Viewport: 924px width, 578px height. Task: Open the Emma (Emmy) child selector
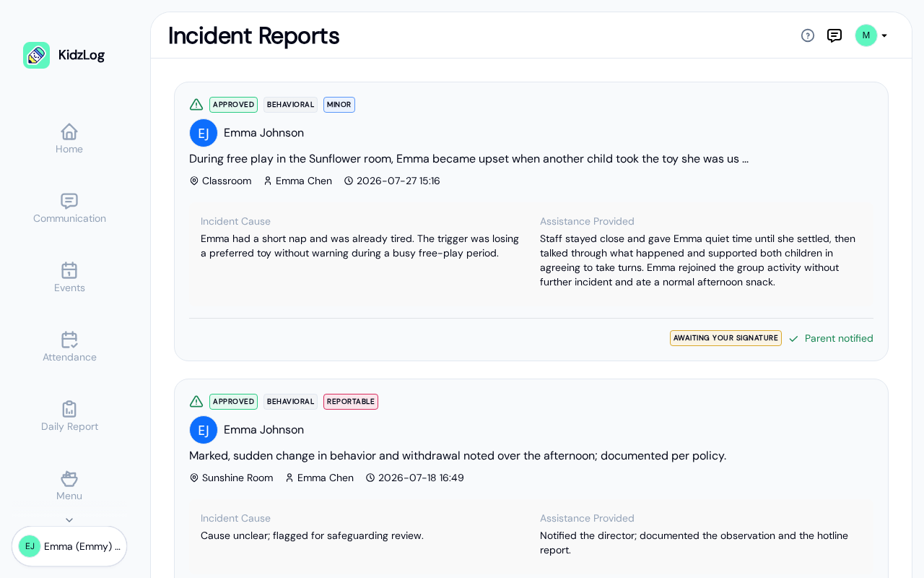click(x=69, y=546)
